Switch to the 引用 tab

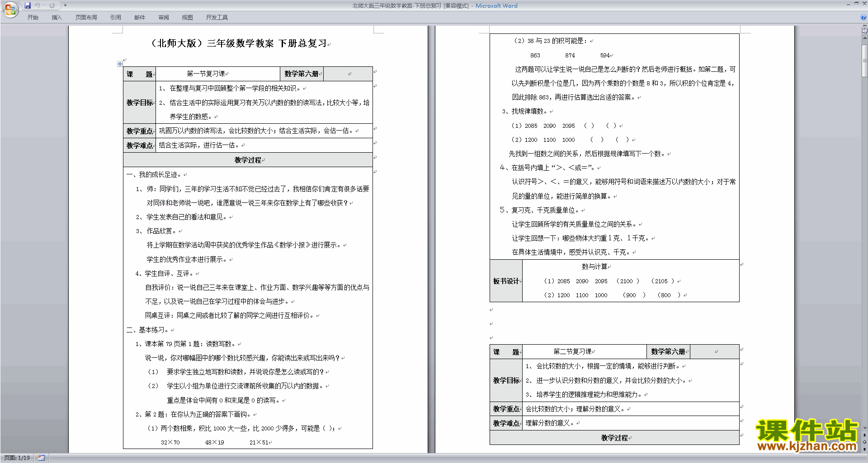pyautogui.click(x=116, y=18)
